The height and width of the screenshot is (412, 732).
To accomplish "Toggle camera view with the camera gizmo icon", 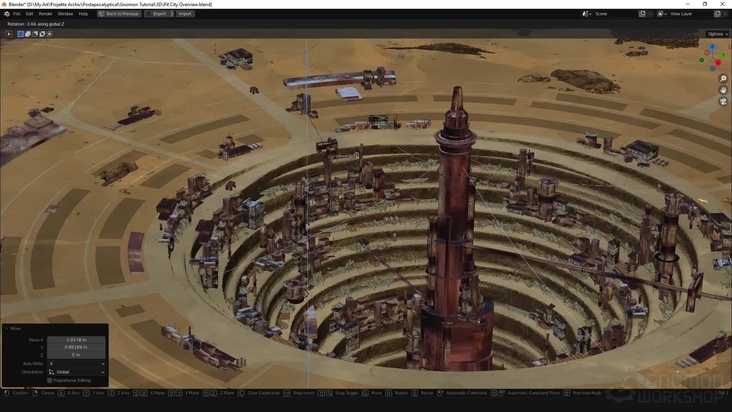I will pos(723,102).
